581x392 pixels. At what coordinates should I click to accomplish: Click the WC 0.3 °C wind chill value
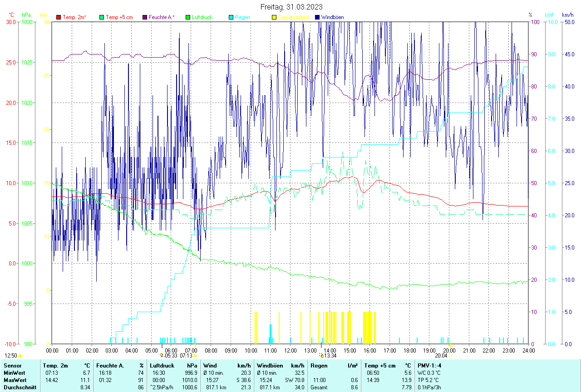click(428, 373)
